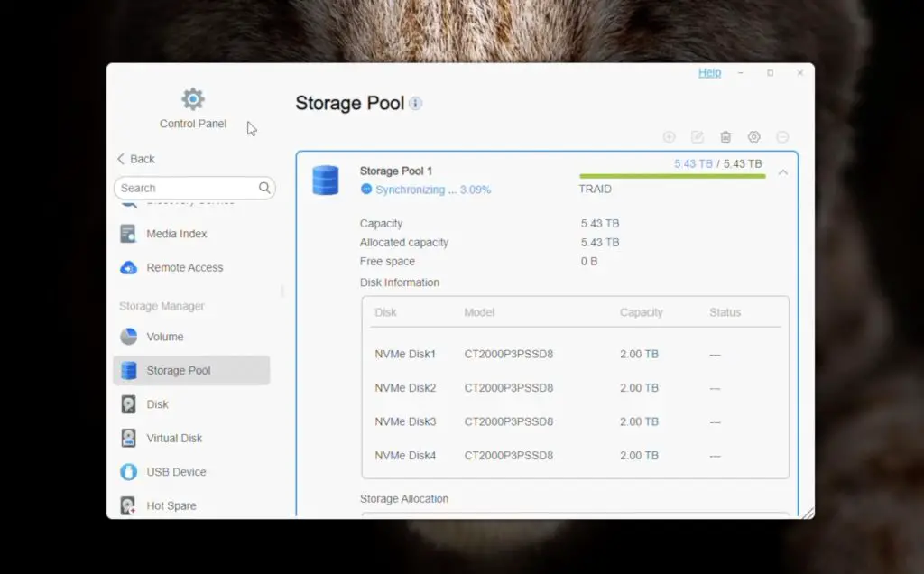The width and height of the screenshot is (924, 574).
Task: Select USB Device in sidebar
Action: (176, 472)
